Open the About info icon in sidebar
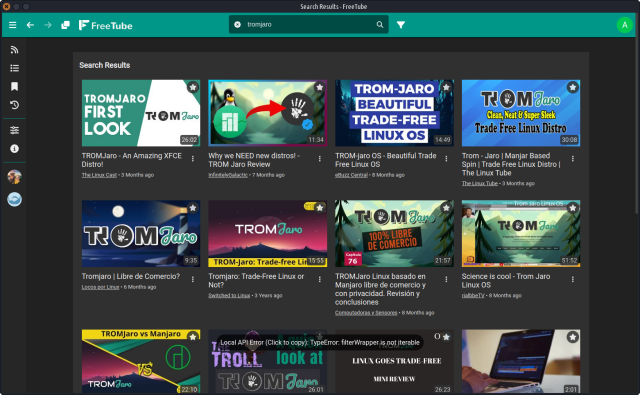Screen dimensions: 640x395 (x=14, y=149)
